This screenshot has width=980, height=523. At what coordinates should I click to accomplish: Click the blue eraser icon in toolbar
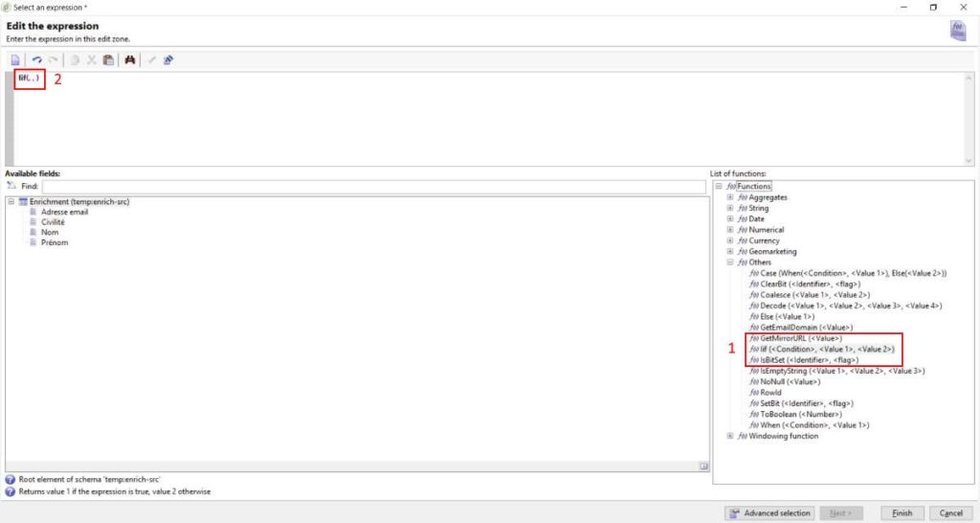[x=168, y=60]
